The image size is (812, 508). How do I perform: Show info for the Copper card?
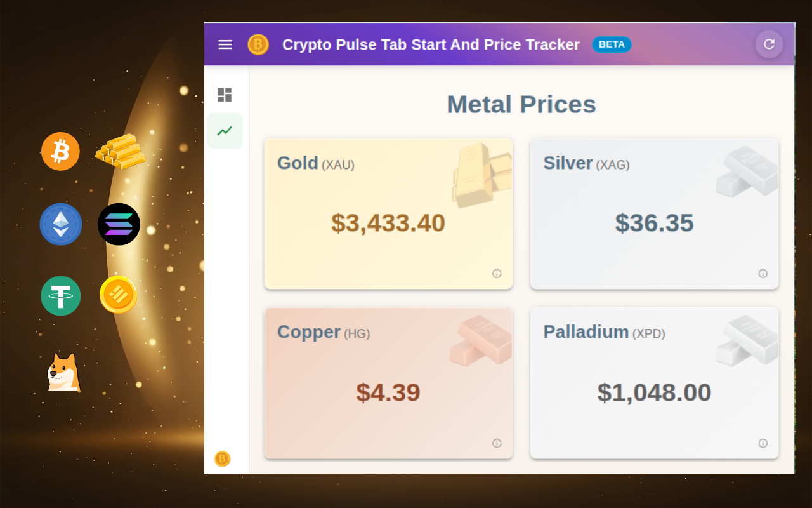497,443
